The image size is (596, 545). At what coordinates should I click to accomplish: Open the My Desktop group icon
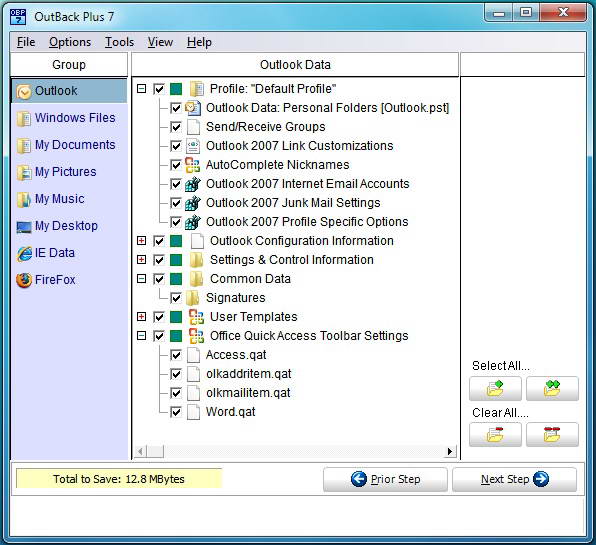tap(24, 227)
